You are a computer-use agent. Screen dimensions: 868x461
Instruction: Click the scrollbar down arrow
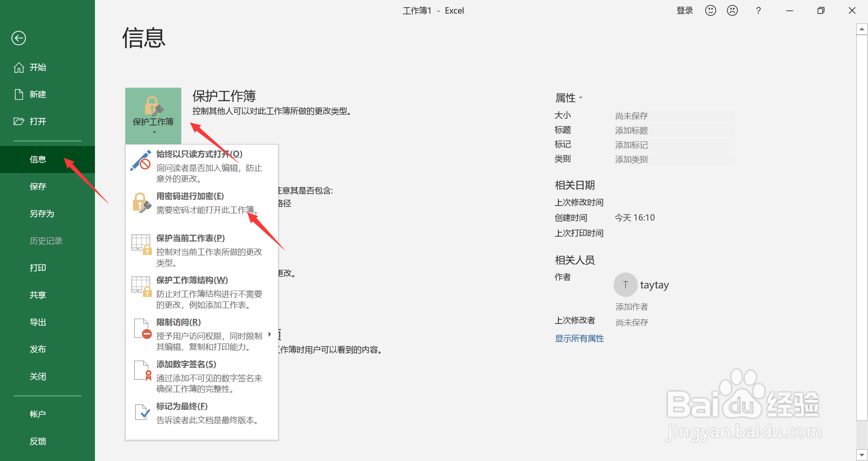pyautogui.click(x=862, y=455)
